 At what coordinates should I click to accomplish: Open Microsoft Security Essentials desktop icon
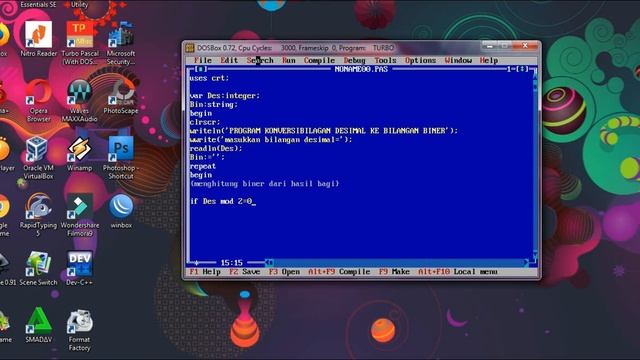click(121, 43)
